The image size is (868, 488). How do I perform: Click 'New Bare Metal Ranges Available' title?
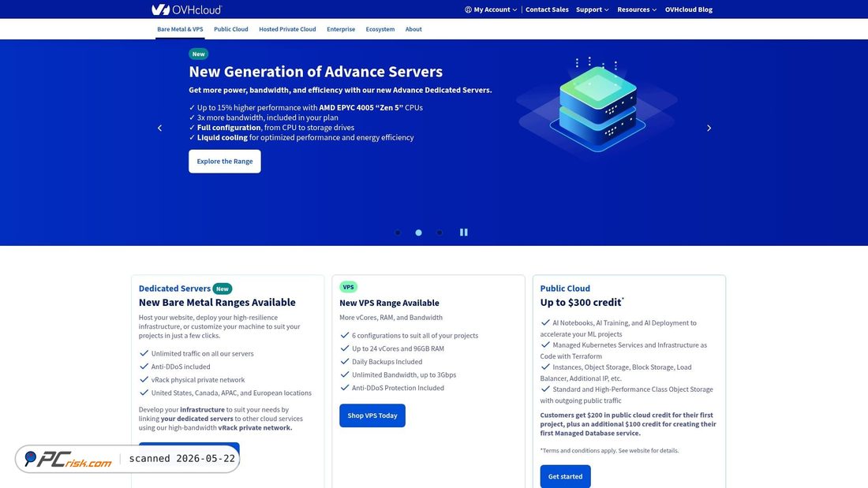coord(217,302)
